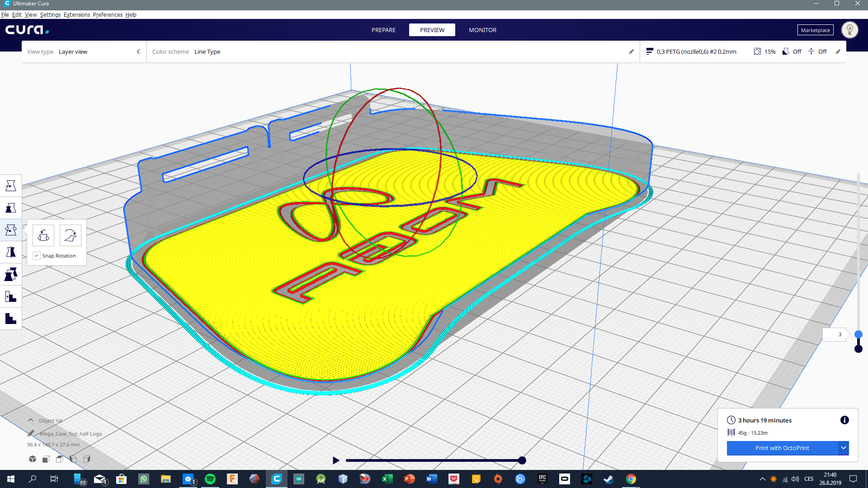Switch to the PREVIEW stage
Screen dimensions: 868x488
(x=432, y=30)
